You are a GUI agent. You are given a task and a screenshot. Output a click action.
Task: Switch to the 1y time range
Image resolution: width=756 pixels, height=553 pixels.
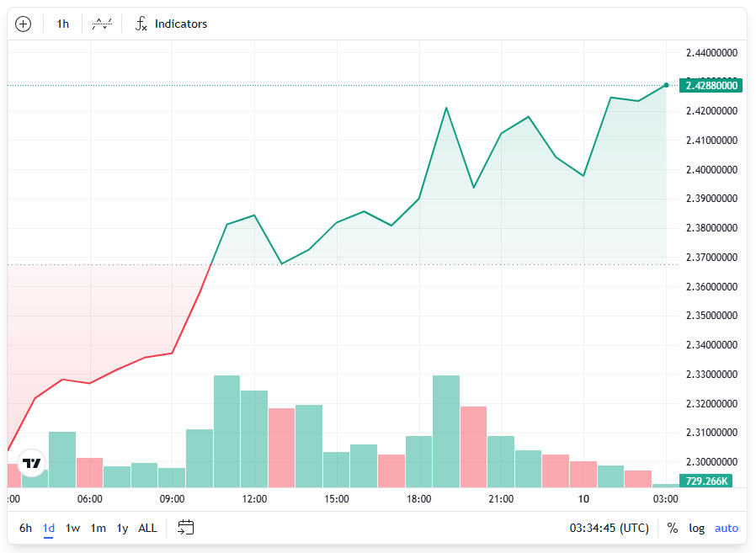point(122,528)
